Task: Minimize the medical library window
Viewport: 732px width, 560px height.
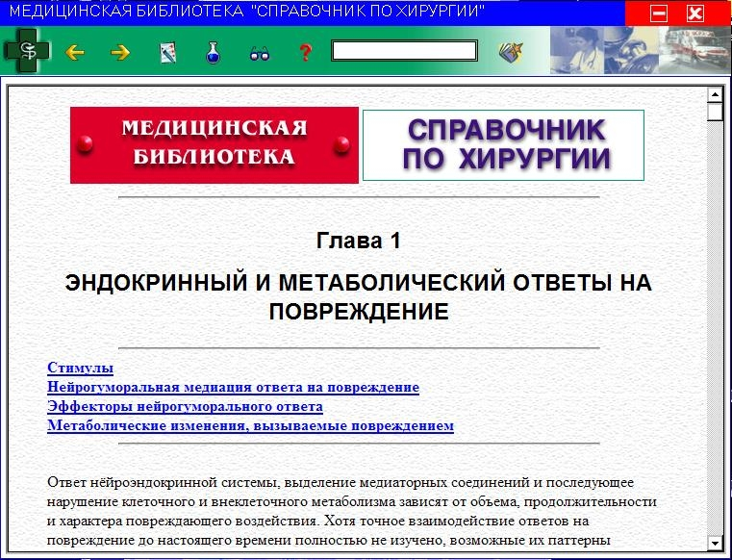Action: click(x=659, y=13)
